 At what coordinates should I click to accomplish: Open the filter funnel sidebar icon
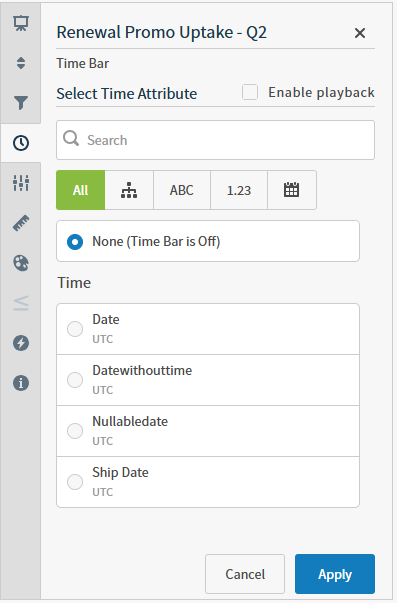coord(21,103)
